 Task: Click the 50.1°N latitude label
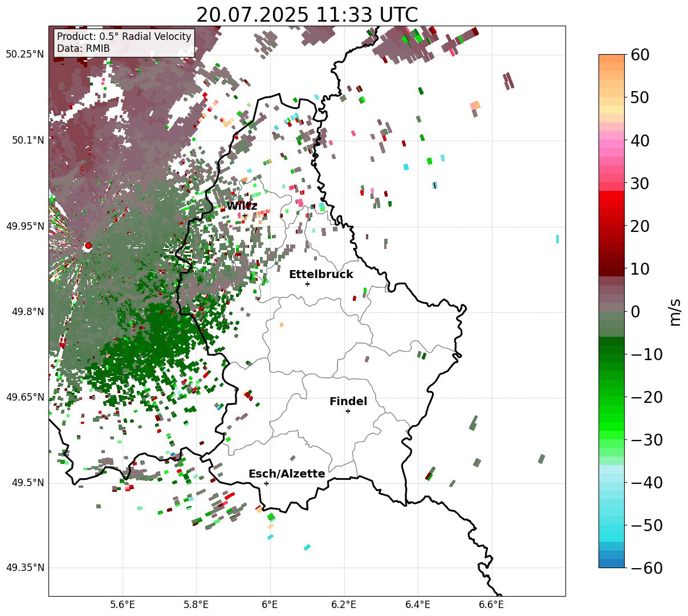(x=28, y=140)
